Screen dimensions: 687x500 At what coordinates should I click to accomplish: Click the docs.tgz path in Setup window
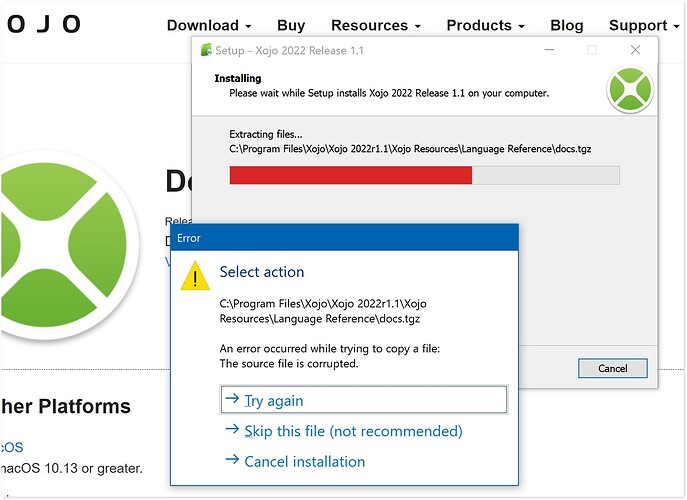pos(410,149)
